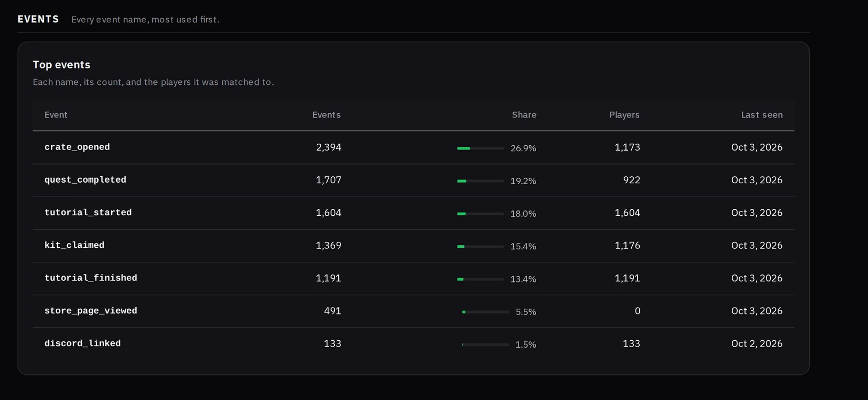Click the Top events card title
The height and width of the screenshot is (400, 868).
coord(61,65)
